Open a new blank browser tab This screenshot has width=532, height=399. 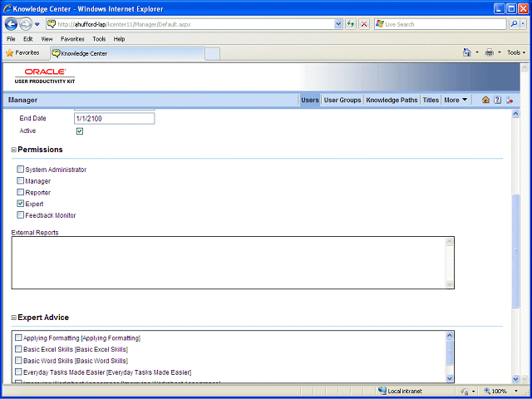coord(213,54)
